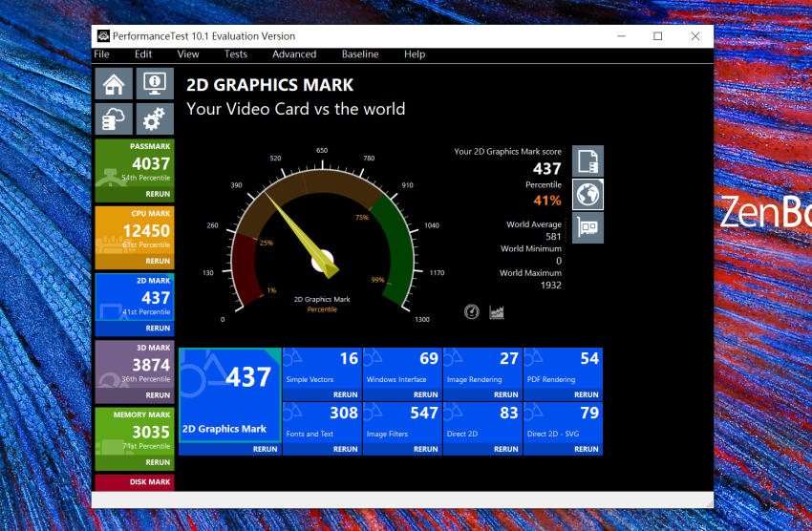Viewport: 812px width, 531px height.
Task: Click the save results document icon
Action: pyautogui.click(x=588, y=161)
